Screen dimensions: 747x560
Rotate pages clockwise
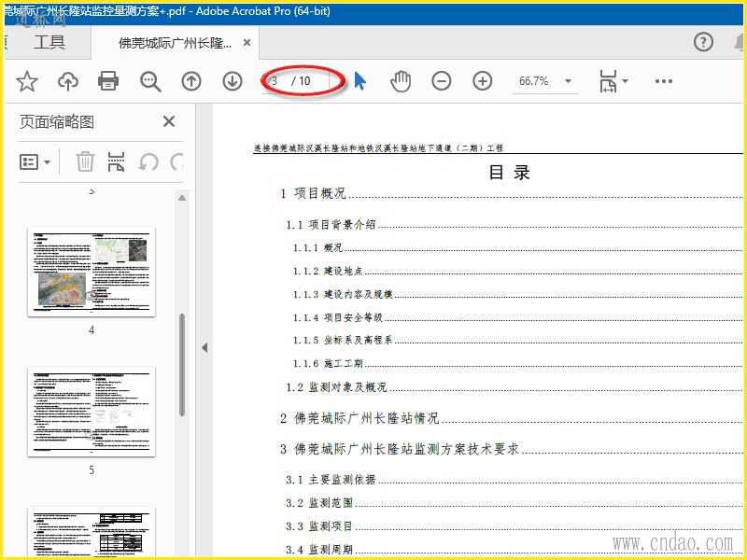pyautogui.click(x=176, y=161)
